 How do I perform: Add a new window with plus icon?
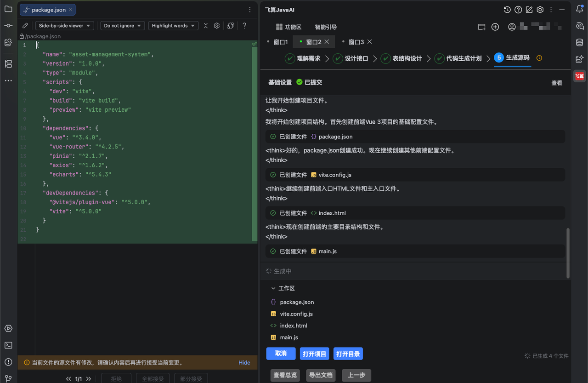pos(495,27)
